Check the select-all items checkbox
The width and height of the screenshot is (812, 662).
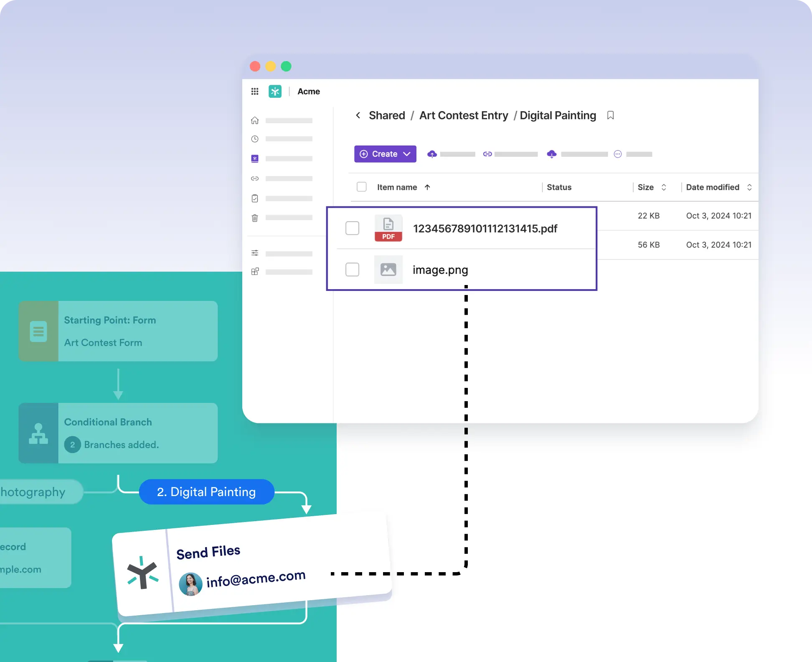click(362, 187)
